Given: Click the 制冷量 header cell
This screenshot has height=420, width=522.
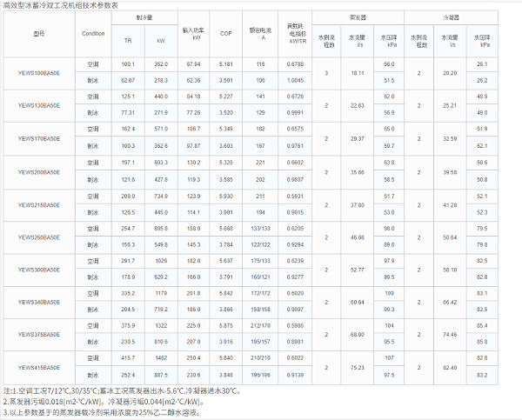Looking at the screenshot, I should (x=144, y=17).
